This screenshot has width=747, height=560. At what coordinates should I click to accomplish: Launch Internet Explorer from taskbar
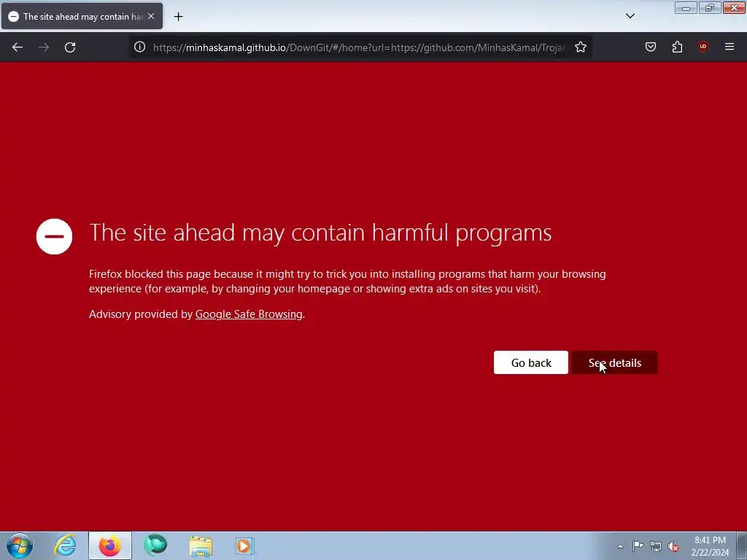(x=65, y=545)
